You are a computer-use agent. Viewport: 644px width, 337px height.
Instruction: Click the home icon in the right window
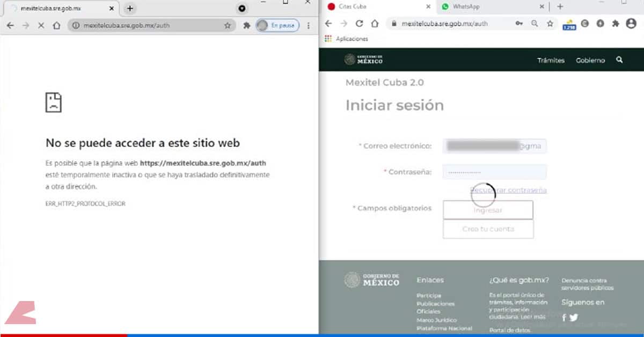click(x=375, y=24)
